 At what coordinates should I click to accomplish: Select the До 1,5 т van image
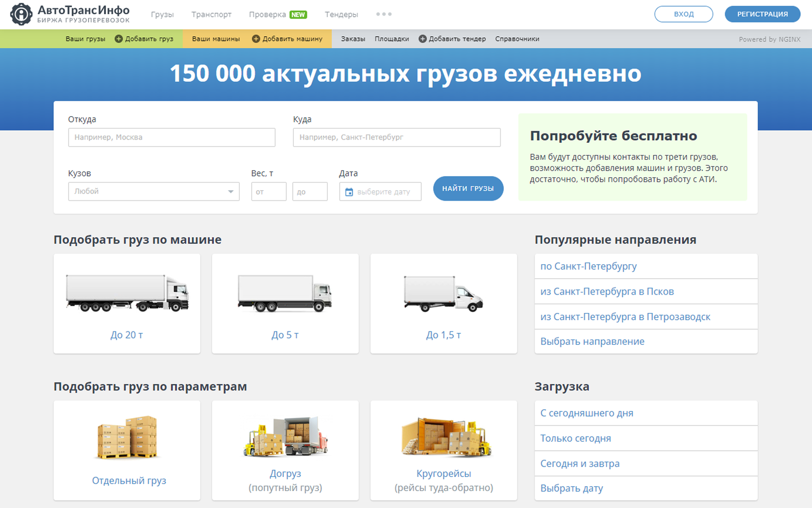(444, 293)
